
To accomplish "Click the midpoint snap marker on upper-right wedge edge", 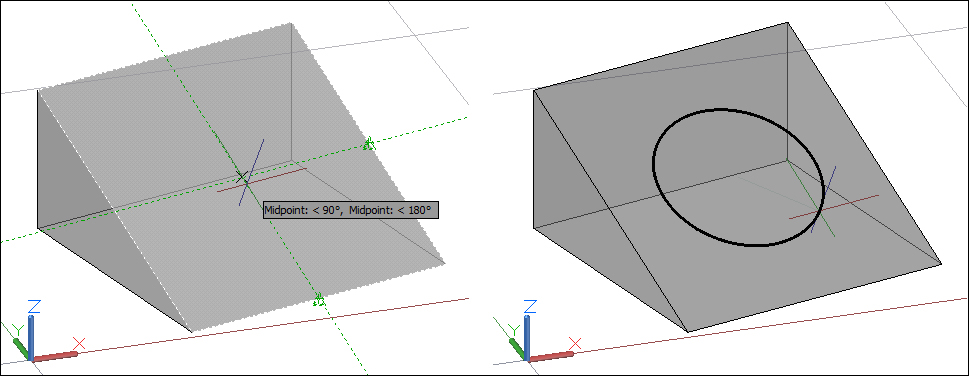I will coord(369,144).
